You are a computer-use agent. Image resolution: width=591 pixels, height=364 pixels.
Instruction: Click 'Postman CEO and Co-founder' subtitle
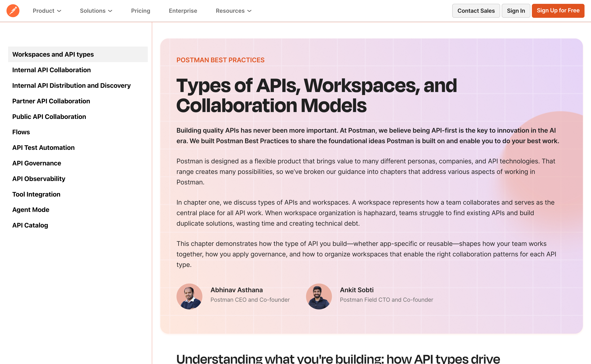(x=250, y=300)
